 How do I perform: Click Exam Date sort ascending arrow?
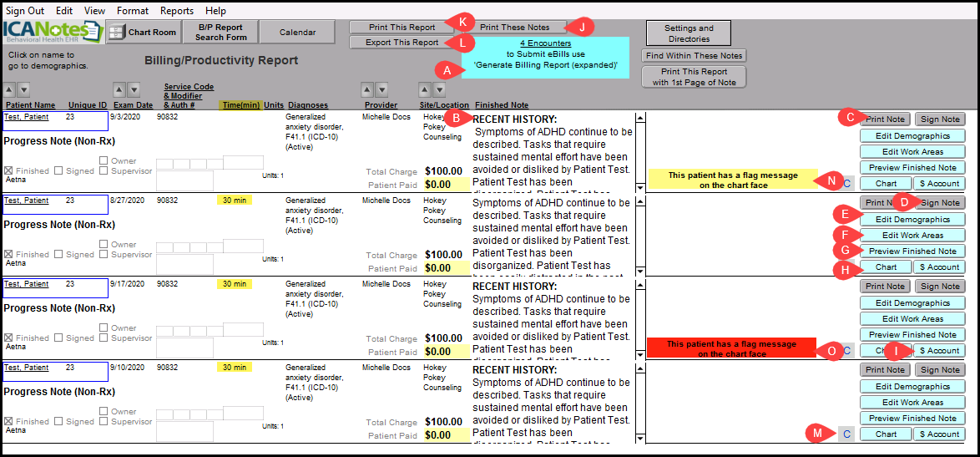(119, 89)
